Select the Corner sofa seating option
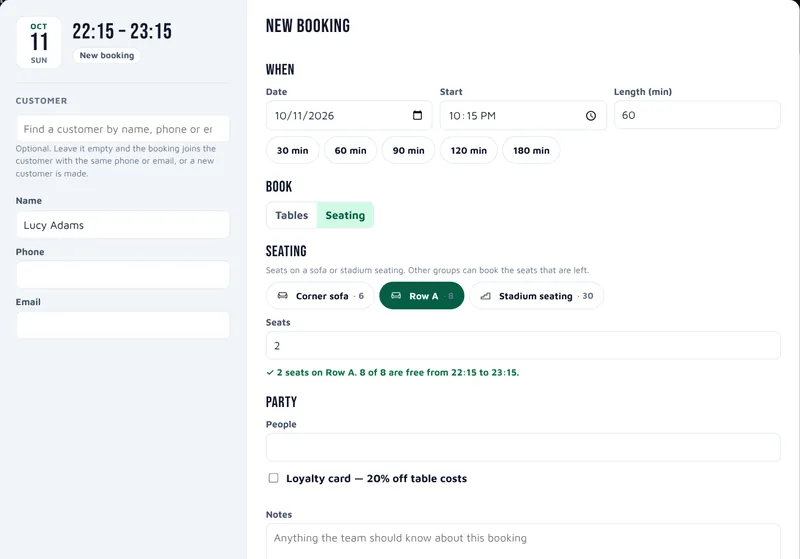The height and width of the screenshot is (559, 800). (320, 296)
